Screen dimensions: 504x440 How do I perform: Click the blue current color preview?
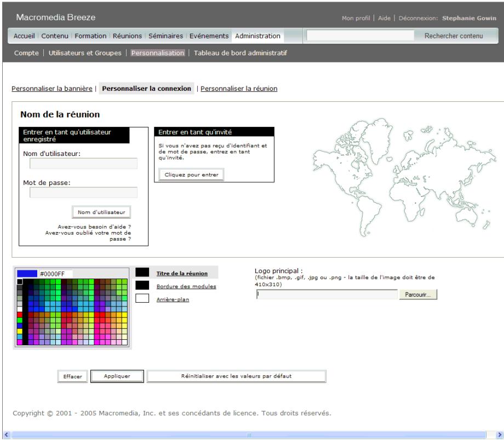pyautogui.click(x=27, y=274)
